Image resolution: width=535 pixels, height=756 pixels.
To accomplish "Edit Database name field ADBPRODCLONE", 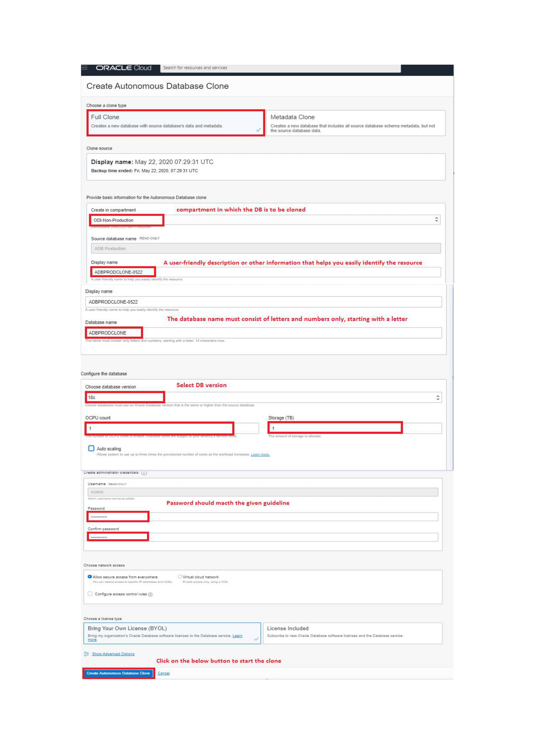I will (x=264, y=333).
